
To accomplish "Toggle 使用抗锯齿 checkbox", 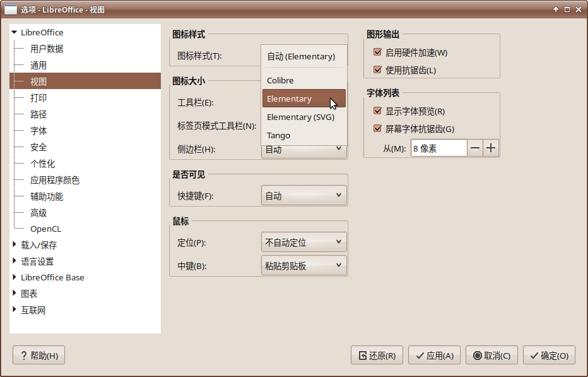I will (378, 70).
